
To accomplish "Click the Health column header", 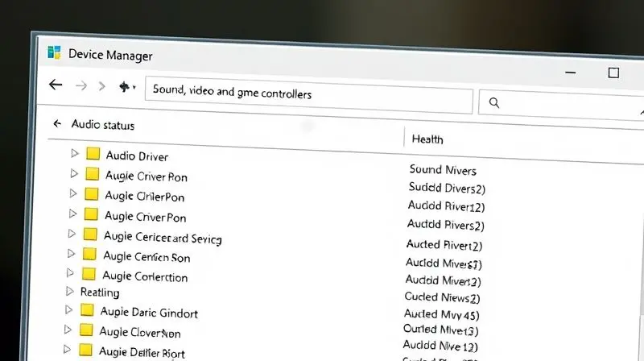I will tap(427, 139).
